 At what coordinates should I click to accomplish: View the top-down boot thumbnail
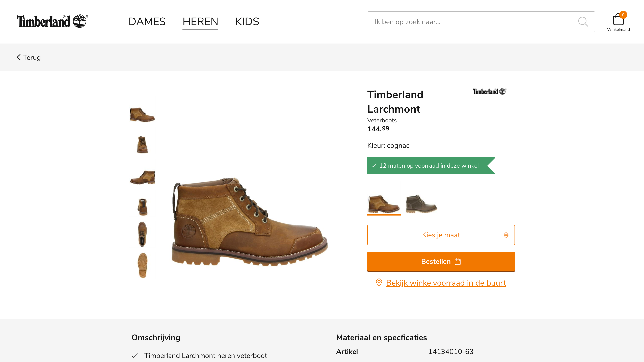click(143, 234)
